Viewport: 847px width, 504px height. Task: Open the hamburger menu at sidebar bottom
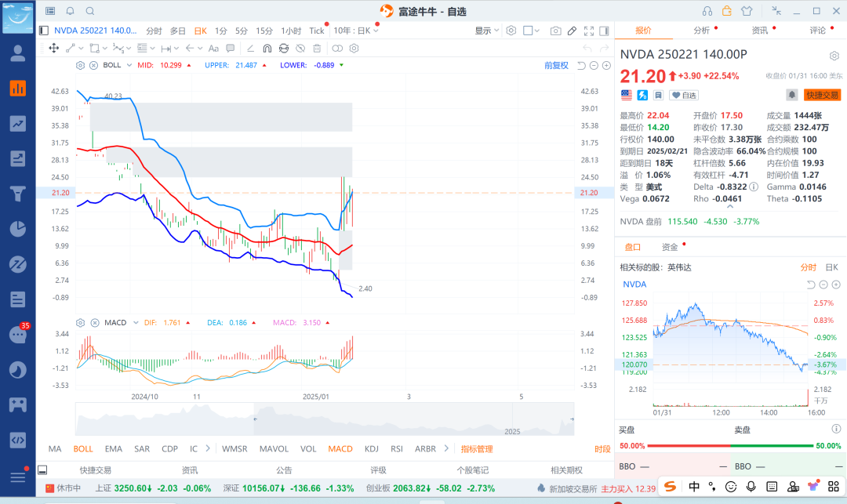pyautogui.click(x=18, y=477)
